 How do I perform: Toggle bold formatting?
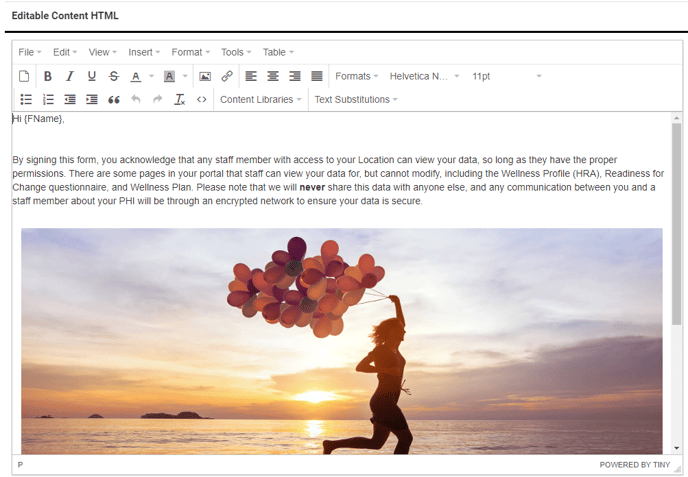[47, 76]
